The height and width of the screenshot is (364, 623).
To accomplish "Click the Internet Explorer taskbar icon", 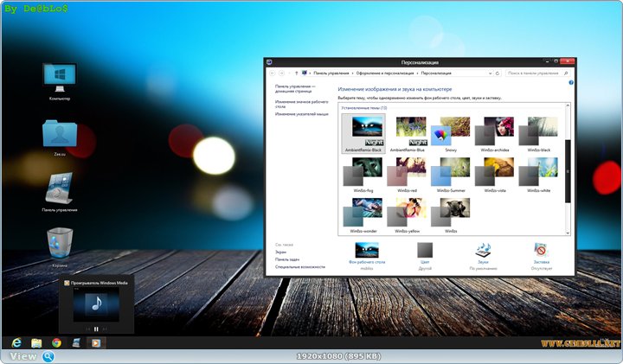I will pos(16,342).
